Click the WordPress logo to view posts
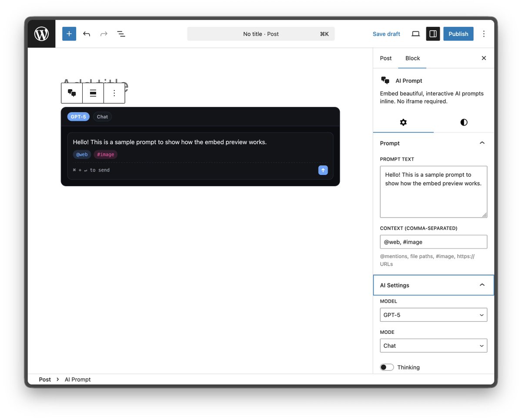Image resolution: width=522 pixels, height=420 pixels. [42, 34]
